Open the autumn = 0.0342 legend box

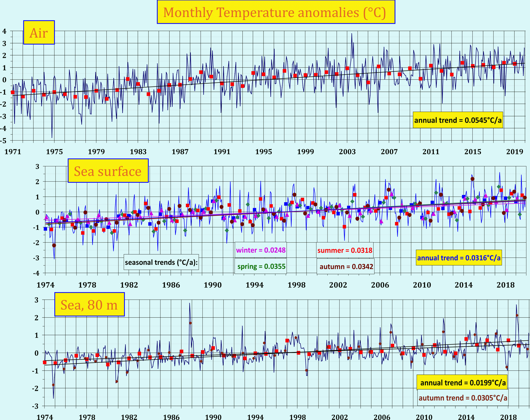click(349, 266)
